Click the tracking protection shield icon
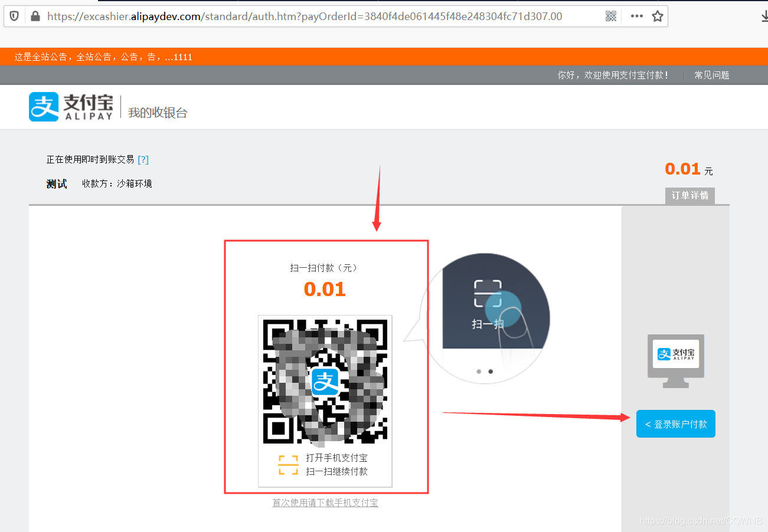 pos(14,17)
